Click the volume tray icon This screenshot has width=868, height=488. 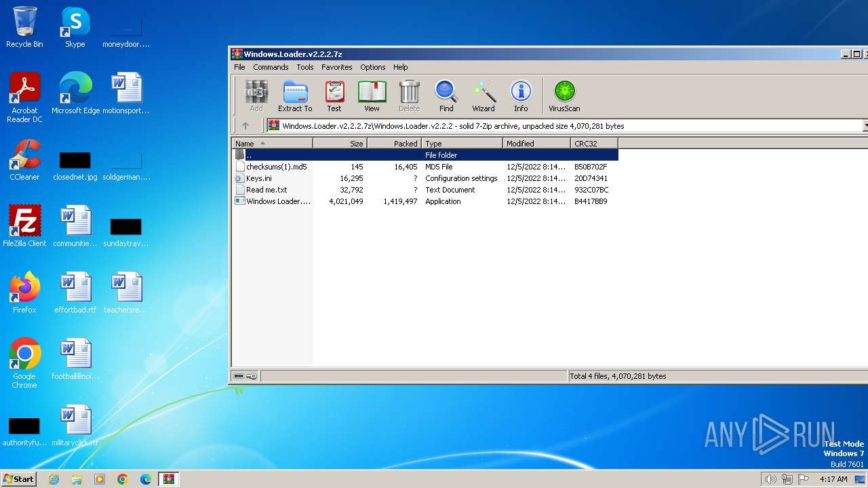click(770, 479)
